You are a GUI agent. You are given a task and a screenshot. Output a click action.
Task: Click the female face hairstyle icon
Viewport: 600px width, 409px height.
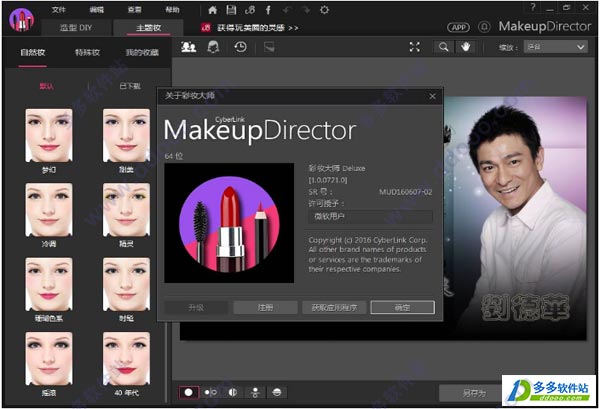(x=213, y=47)
